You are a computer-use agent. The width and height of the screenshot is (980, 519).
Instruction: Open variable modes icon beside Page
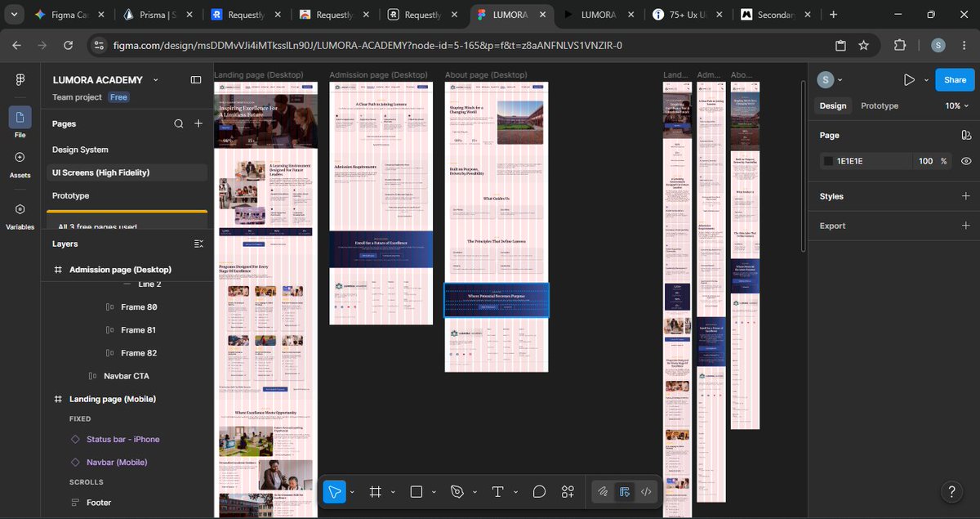966,135
